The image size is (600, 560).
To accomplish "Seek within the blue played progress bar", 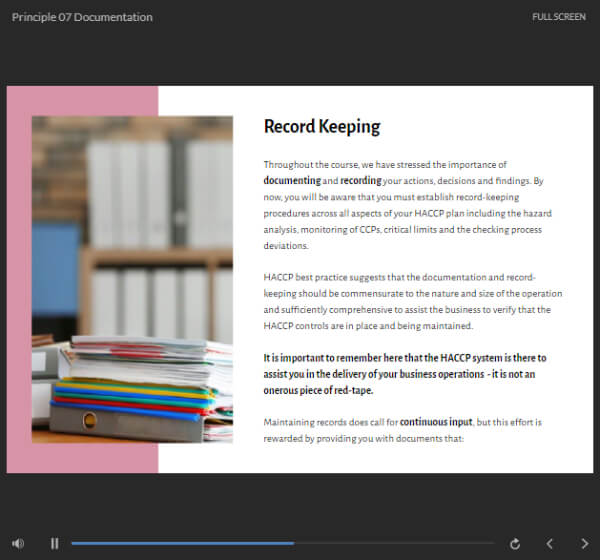I will pyautogui.click(x=180, y=543).
